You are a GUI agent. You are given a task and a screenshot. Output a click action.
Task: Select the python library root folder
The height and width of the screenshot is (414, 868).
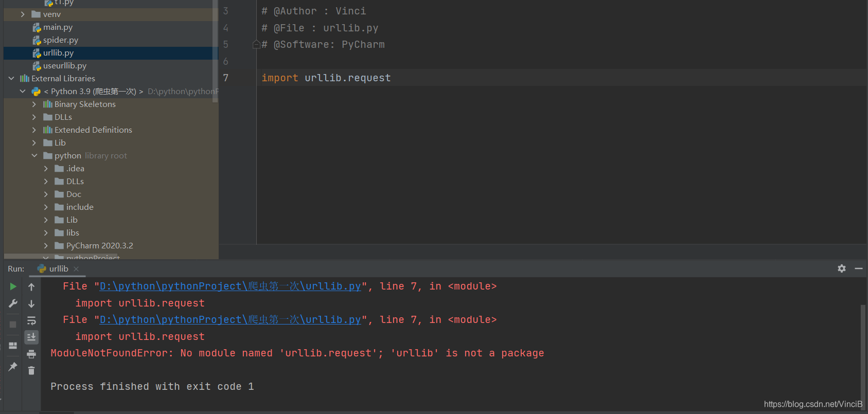coord(68,156)
